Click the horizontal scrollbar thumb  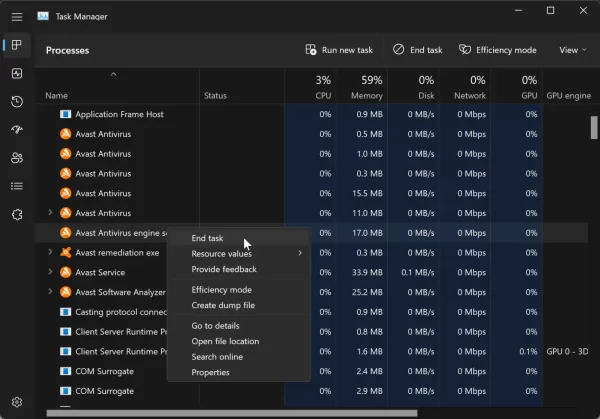tap(232, 413)
